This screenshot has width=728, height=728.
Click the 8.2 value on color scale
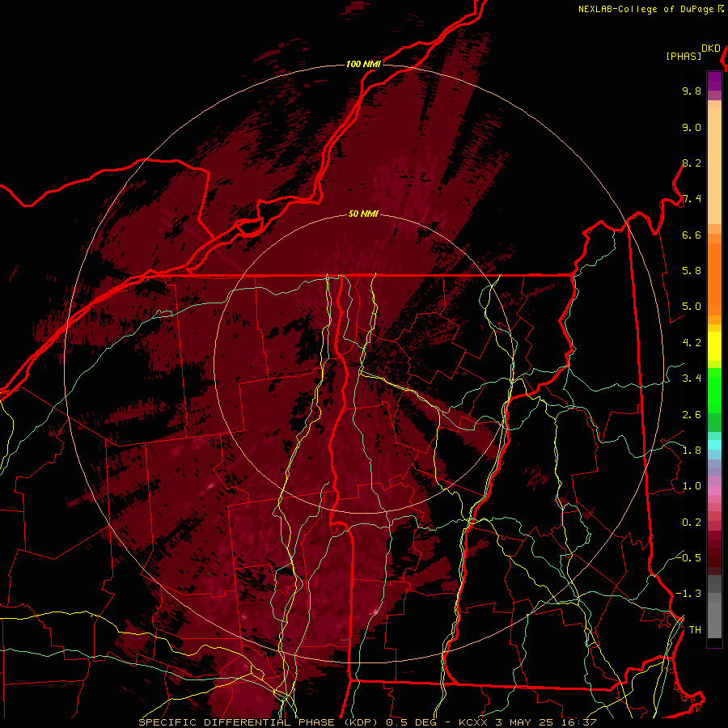point(692,163)
